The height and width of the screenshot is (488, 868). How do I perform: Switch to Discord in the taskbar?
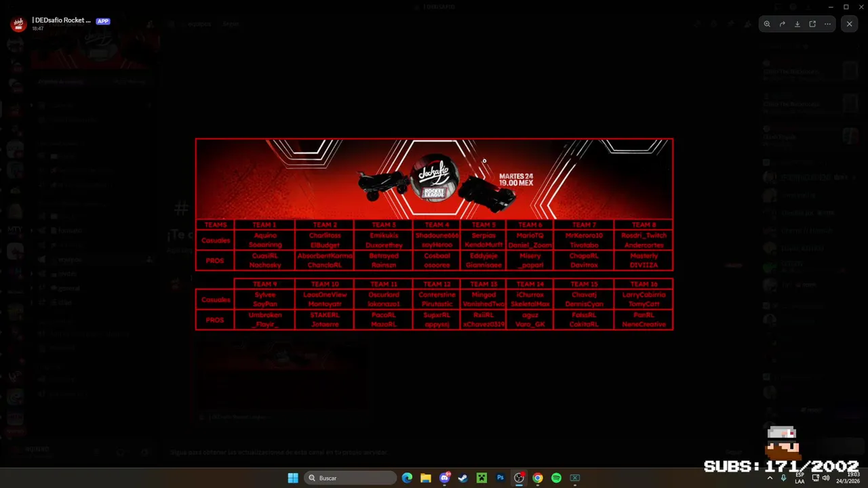click(445, 478)
